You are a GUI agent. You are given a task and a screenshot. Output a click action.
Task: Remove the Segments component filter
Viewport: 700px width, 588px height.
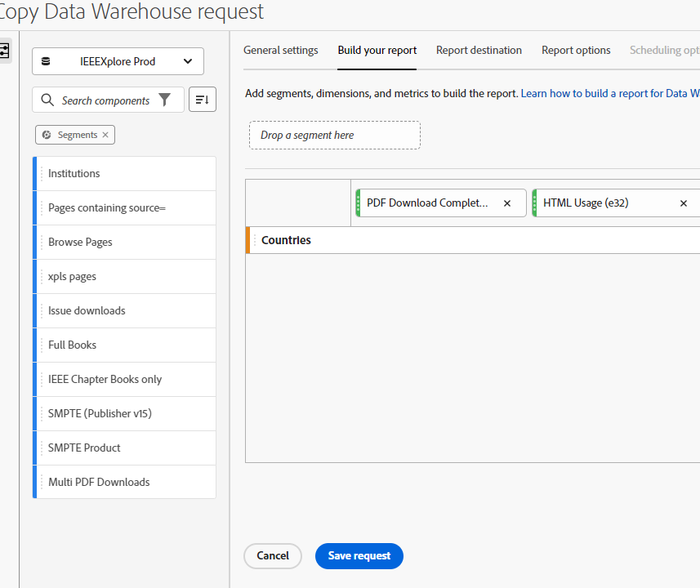point(104,134)
